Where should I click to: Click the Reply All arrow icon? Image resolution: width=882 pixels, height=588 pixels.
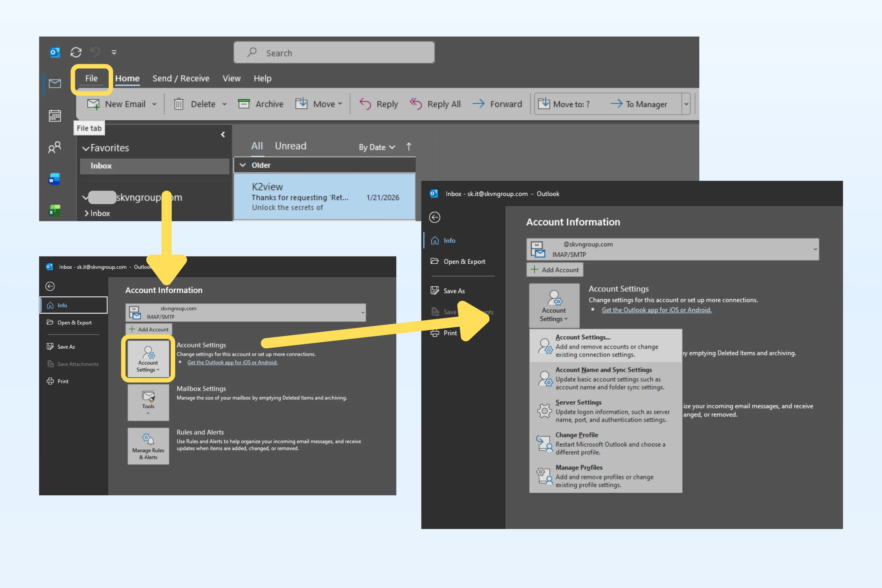click(x=415, y=103)
